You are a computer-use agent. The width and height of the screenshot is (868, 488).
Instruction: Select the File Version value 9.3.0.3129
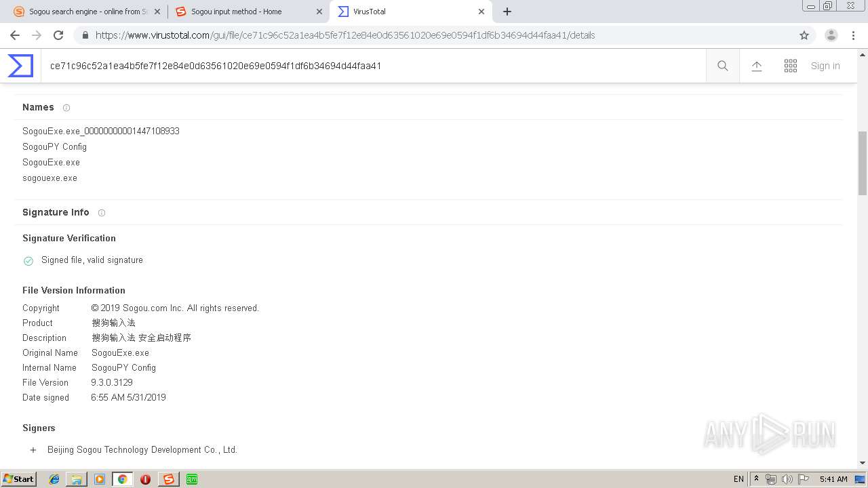112,383
